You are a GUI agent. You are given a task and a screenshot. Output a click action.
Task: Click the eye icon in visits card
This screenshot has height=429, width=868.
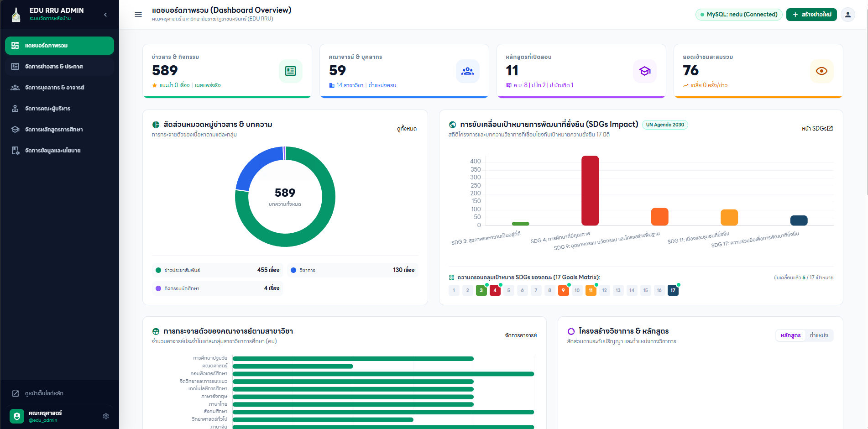(822, 71)
